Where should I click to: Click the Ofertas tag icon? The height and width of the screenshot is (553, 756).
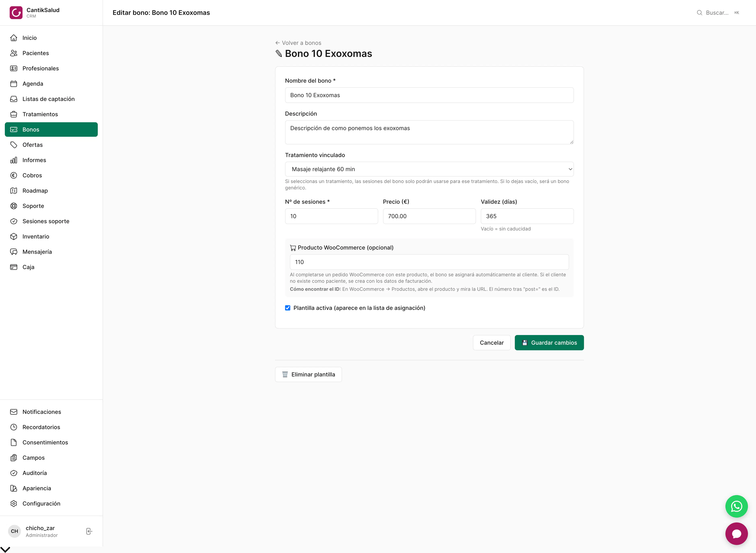pos(14,145)
